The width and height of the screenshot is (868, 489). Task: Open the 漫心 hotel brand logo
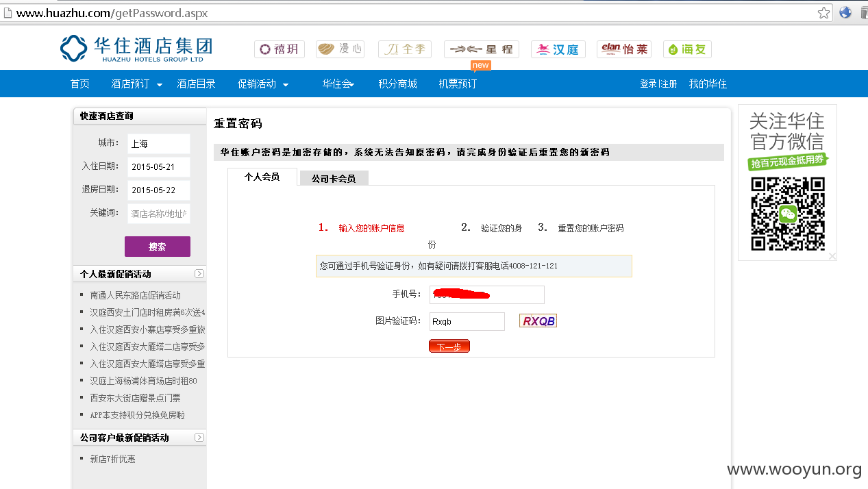[340, 49]
